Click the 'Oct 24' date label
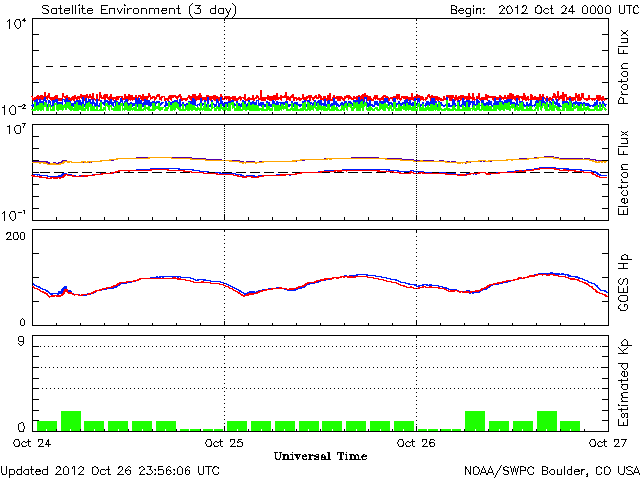The width and height of the screenshot is (640, 480). coord(32,443)
